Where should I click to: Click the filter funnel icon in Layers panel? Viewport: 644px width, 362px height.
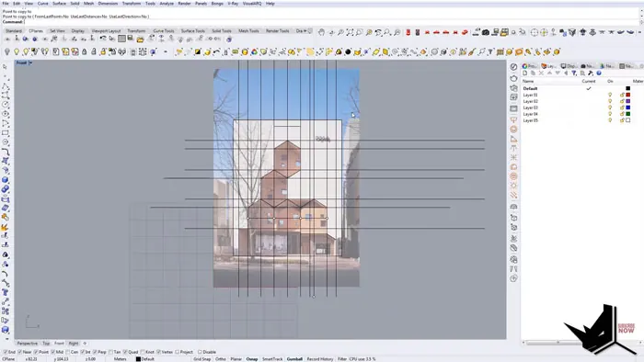(574, 73)
